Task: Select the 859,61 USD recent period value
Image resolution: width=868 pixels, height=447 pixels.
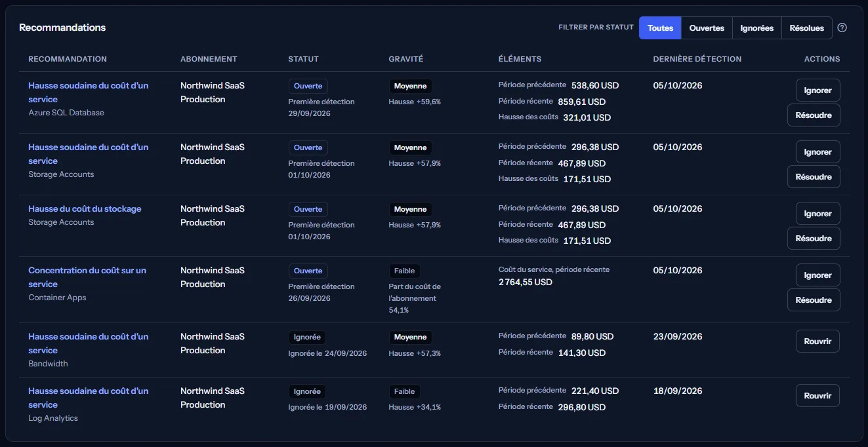Action: (582, 102)
